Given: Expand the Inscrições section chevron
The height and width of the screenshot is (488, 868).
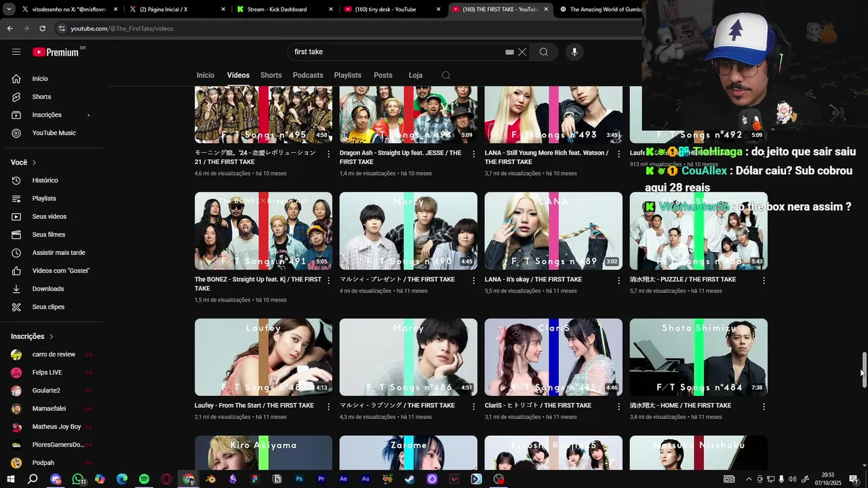Looking at the screenshot, I should tap(51, 337).
